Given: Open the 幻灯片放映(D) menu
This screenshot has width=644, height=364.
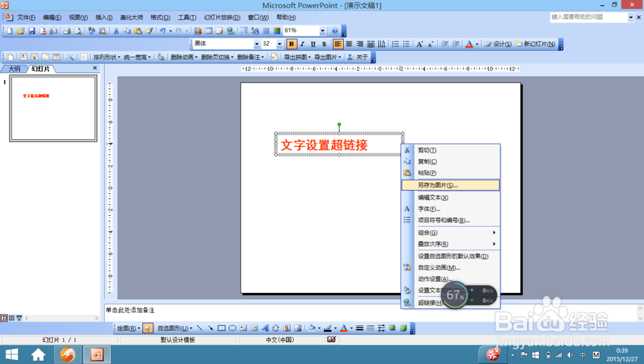Looking at the screenshot, I should (222, 17).
